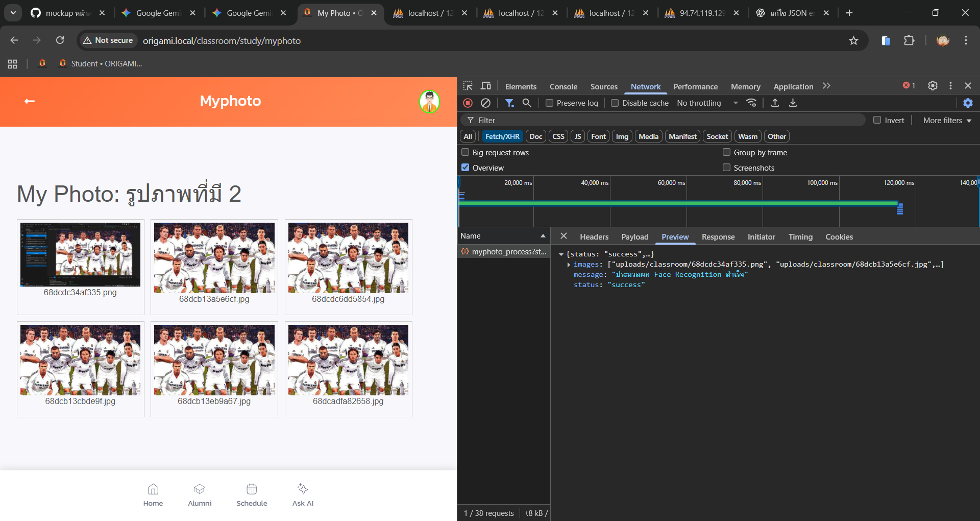
Task: Open network search magnifier icon
Action: click(527, 103)
